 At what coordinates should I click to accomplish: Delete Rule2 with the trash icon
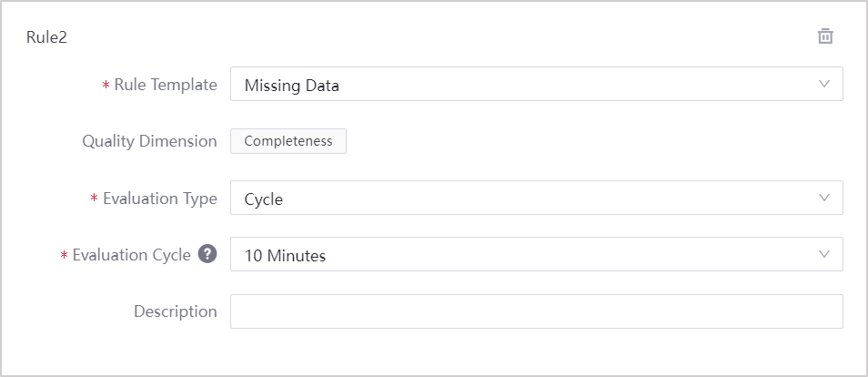click(825, 36)
